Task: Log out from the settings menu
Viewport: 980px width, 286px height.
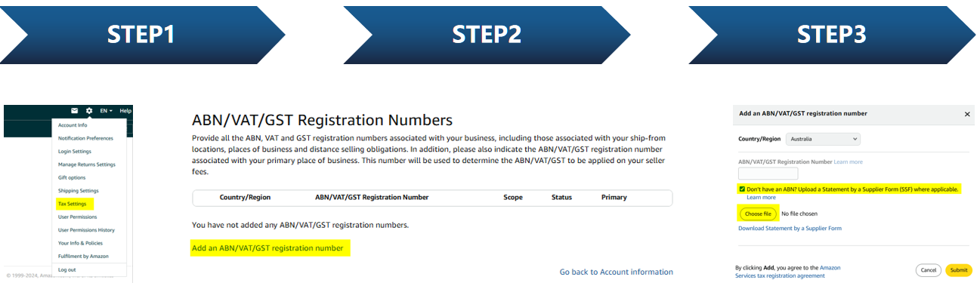Action: coord(66,269)
